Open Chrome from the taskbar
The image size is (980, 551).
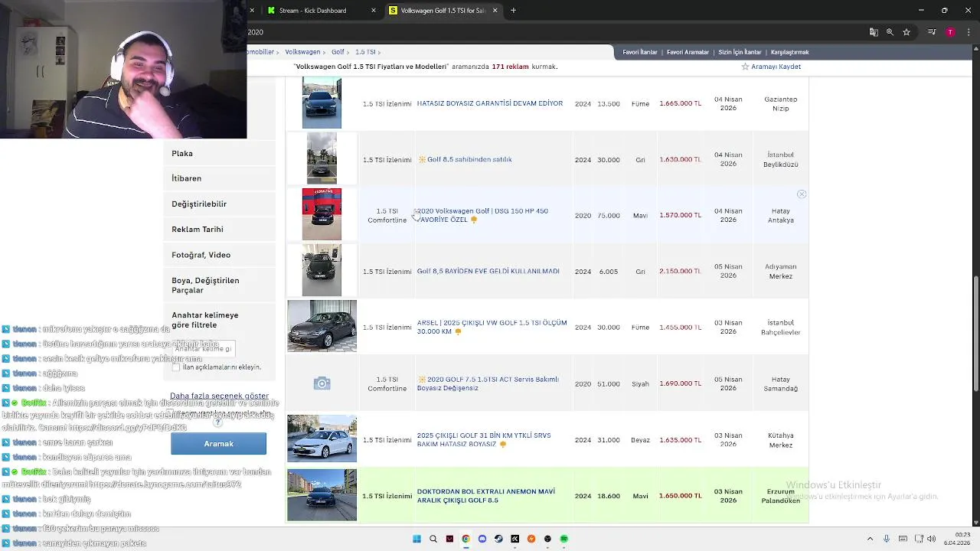[465, 539]
